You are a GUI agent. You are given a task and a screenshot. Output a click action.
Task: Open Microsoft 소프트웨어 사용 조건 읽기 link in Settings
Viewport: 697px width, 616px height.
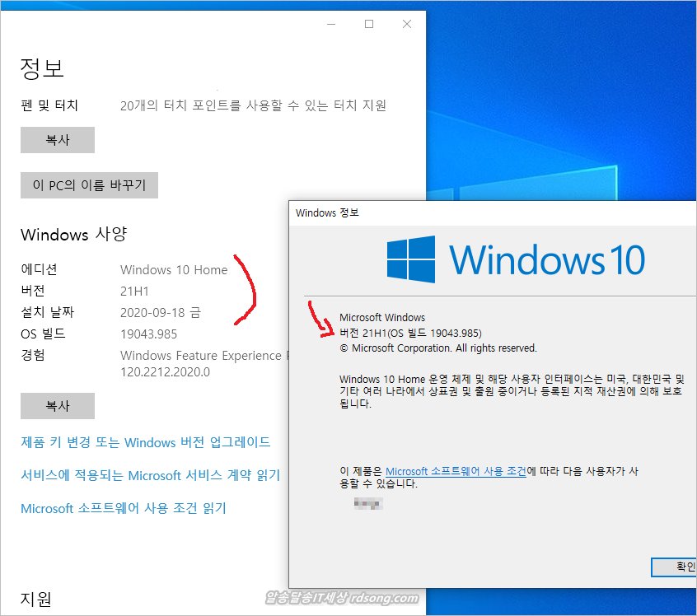coord(124,508)
